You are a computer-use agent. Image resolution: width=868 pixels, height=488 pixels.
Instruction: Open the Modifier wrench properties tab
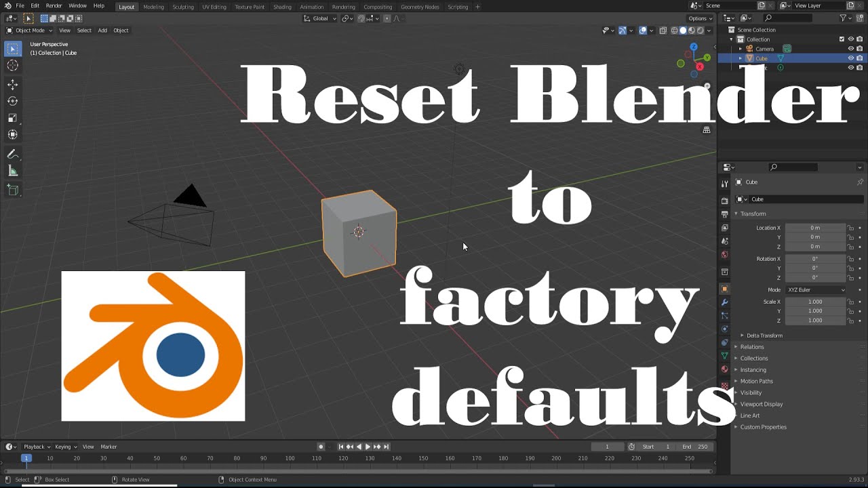(x=724, y=302)
